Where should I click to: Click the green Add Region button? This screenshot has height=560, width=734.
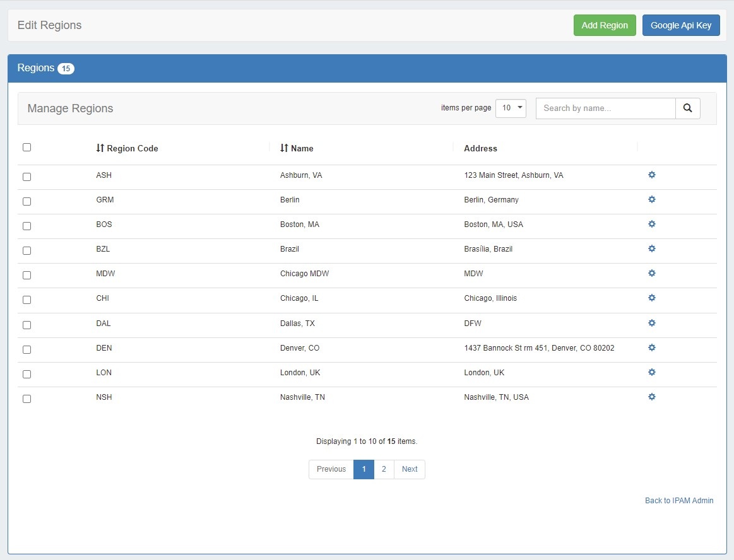click(604, 25)
